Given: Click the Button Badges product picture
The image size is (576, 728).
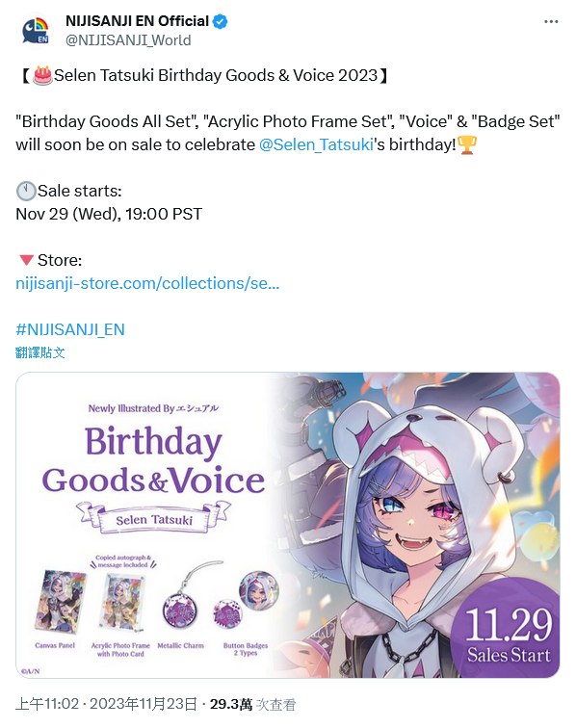Looking at the screenshot, I should (x=247, y=599).
